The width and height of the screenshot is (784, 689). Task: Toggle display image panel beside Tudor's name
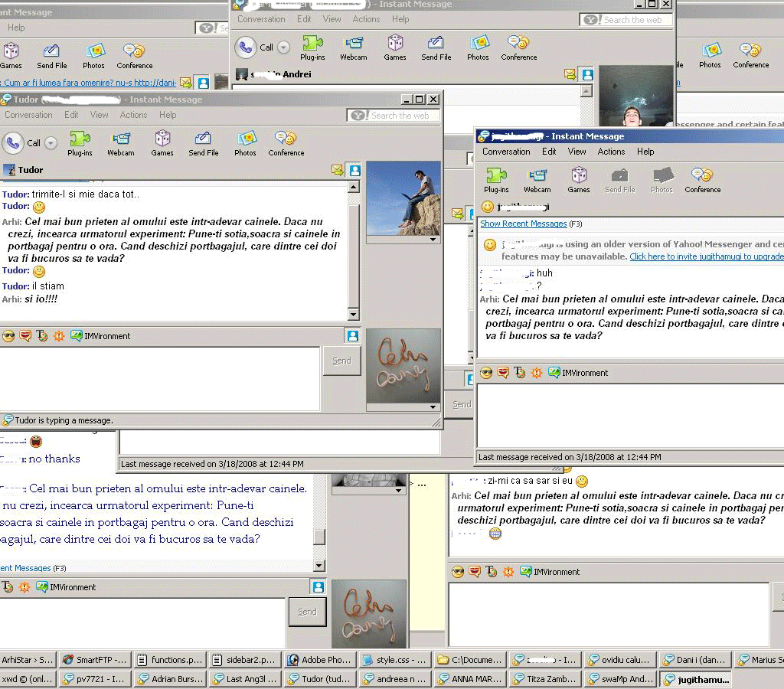354,170
